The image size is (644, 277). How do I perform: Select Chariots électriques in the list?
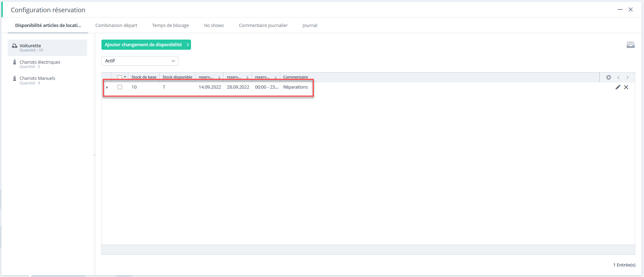pyautogui.click(x=48, y=64)
